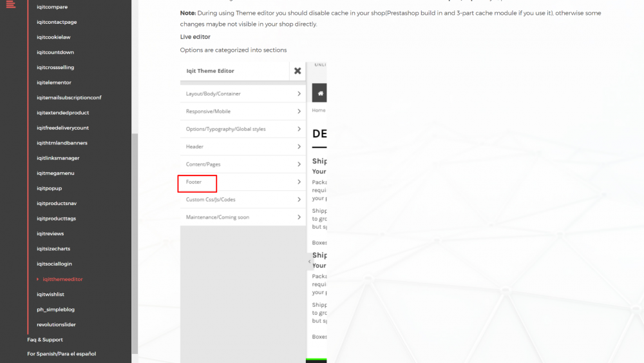Select active iqitthemeeditor entry
This screenshot has height=363, width=644.
(62, 279)
